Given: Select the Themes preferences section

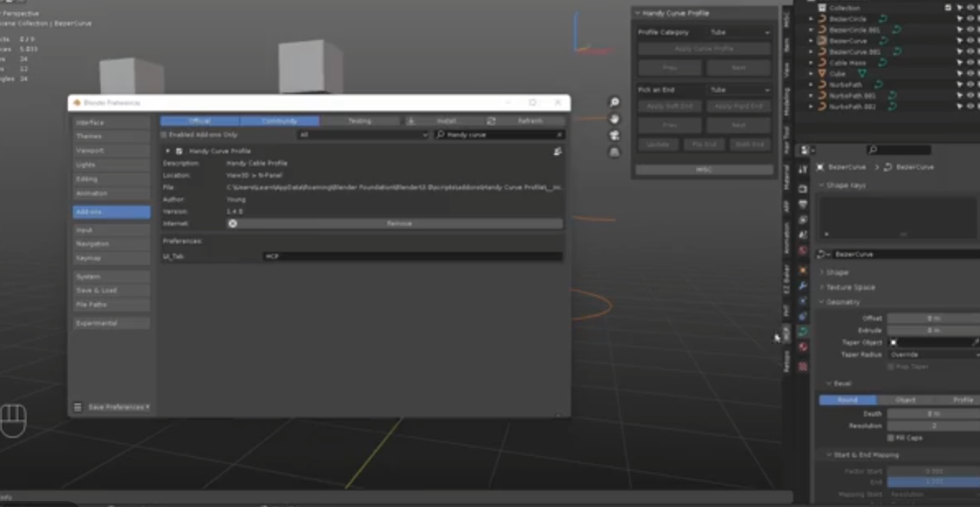Looking at the screenshot, I should [x=111, y=136].
